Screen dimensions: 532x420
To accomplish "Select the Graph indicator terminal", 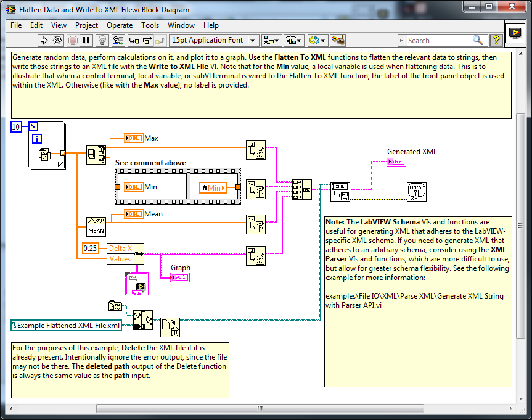I will [180, 278].
